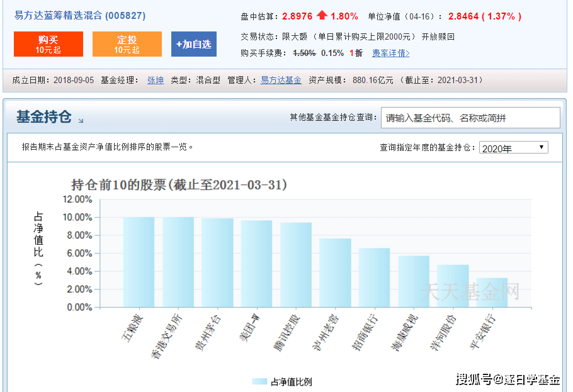Click the small arrow beside 基金持仓
This screenshot has width=573, height=392.
(x=81, y=120)
